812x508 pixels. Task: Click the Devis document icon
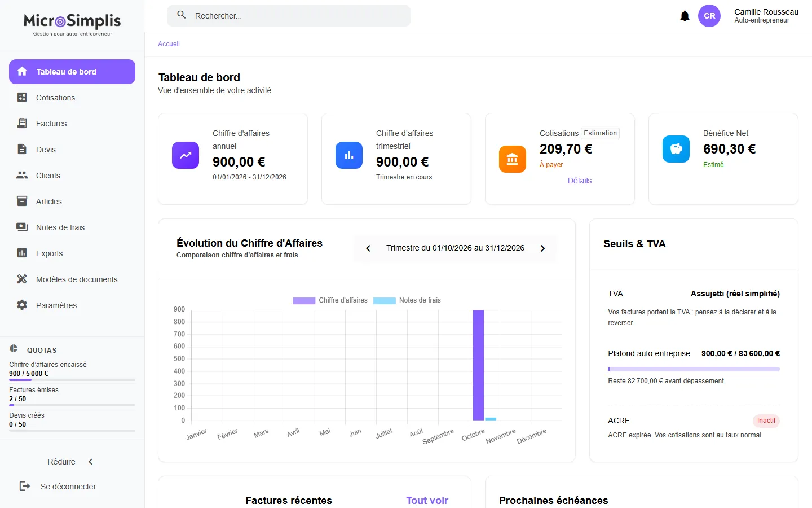point(22,150)
